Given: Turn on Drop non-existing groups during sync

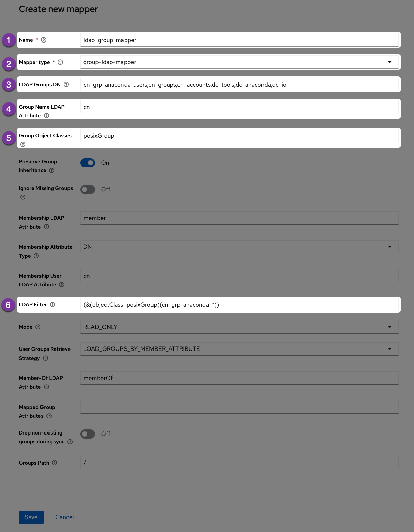Looking at the screenshot, I should (88, 434).
